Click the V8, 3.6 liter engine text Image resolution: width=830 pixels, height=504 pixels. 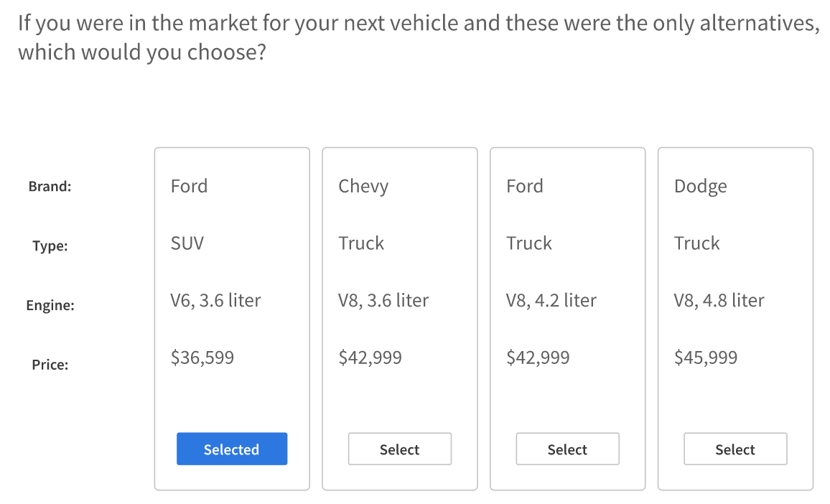click(383, 300)
